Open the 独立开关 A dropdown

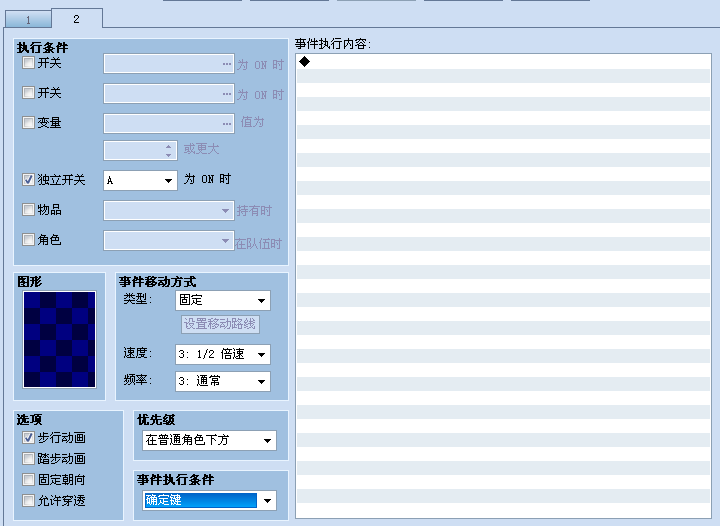(x=141, y=180)
